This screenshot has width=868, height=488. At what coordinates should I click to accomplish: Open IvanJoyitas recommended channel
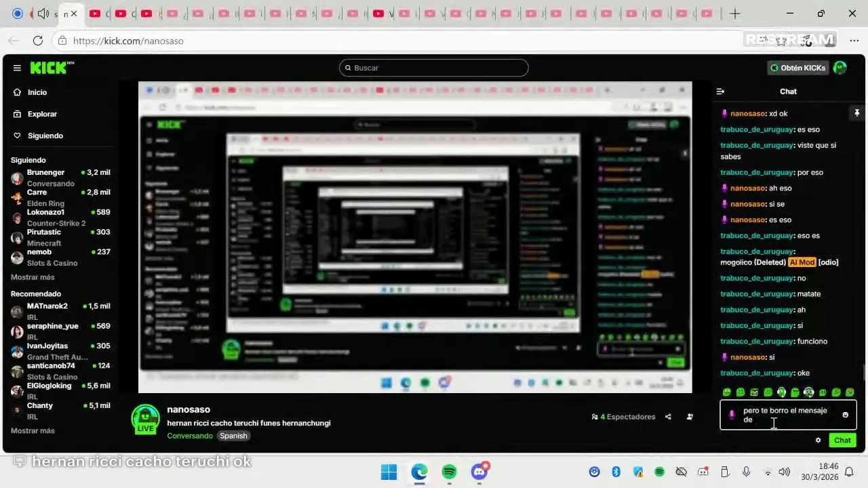pos(60,351)
